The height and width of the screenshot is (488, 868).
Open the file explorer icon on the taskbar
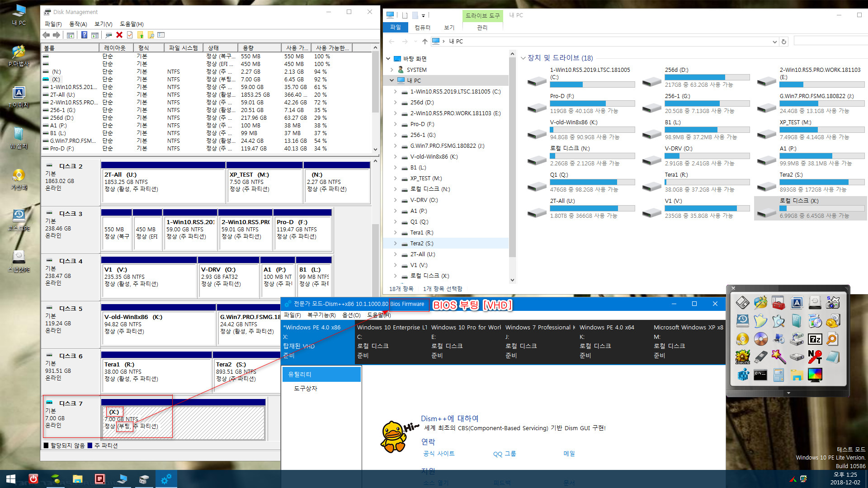(78, 479)
